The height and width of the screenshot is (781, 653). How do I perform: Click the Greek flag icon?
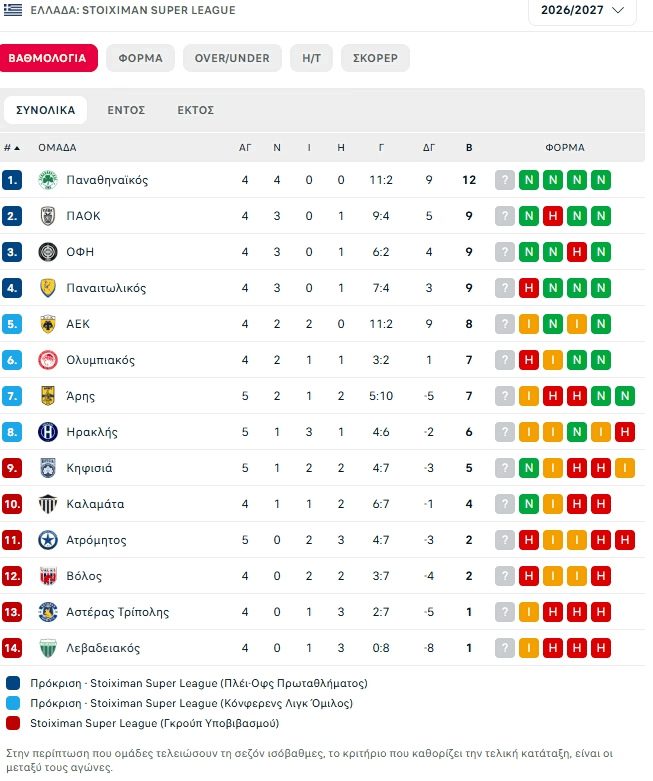point(13,9)
